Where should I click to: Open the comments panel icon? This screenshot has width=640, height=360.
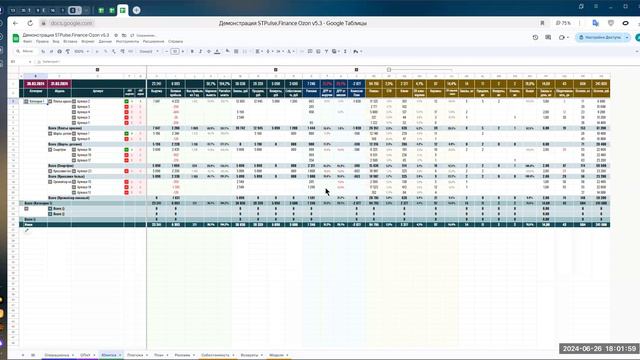pyautogui.click(x=548, y=37)
